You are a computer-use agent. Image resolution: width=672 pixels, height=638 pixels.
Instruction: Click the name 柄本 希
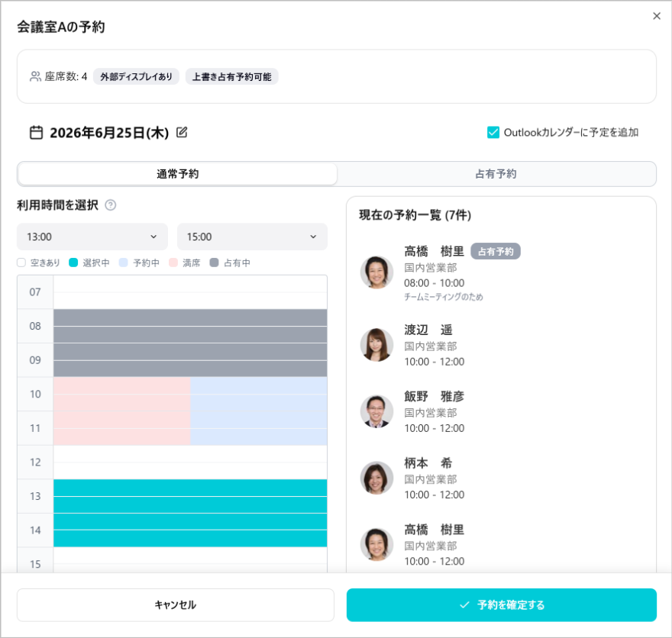pyautogui.click(x=428, y=463)
